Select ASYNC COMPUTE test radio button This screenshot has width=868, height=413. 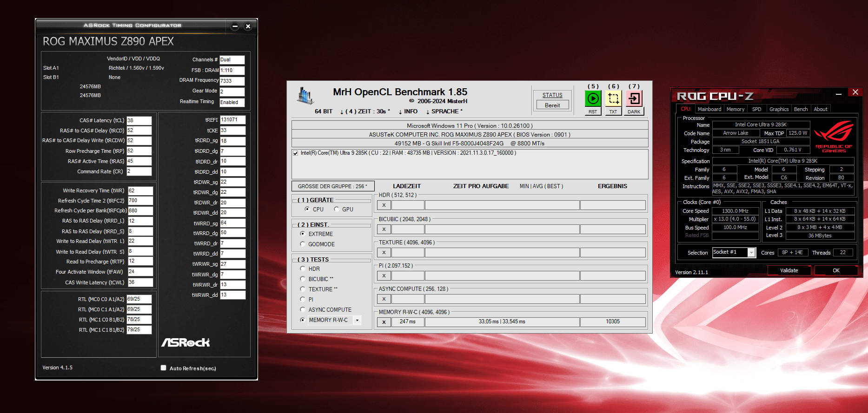(x=303, y=309)
